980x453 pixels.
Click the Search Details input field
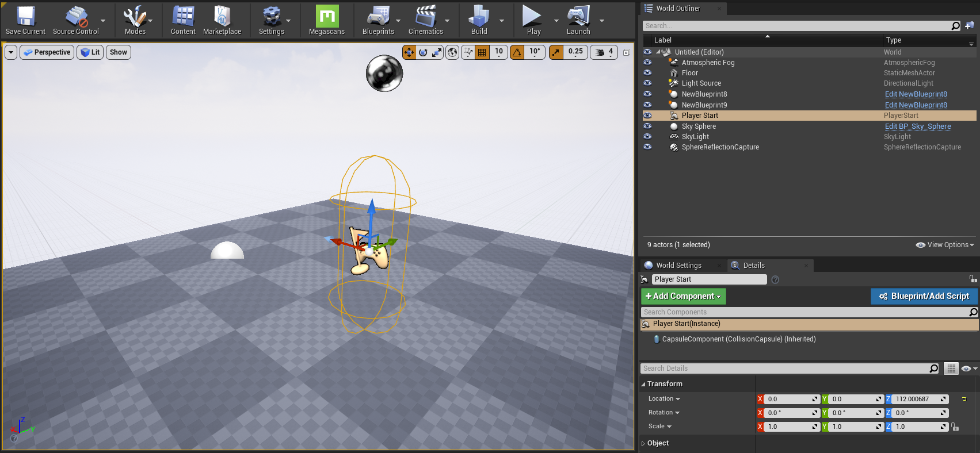790,368
